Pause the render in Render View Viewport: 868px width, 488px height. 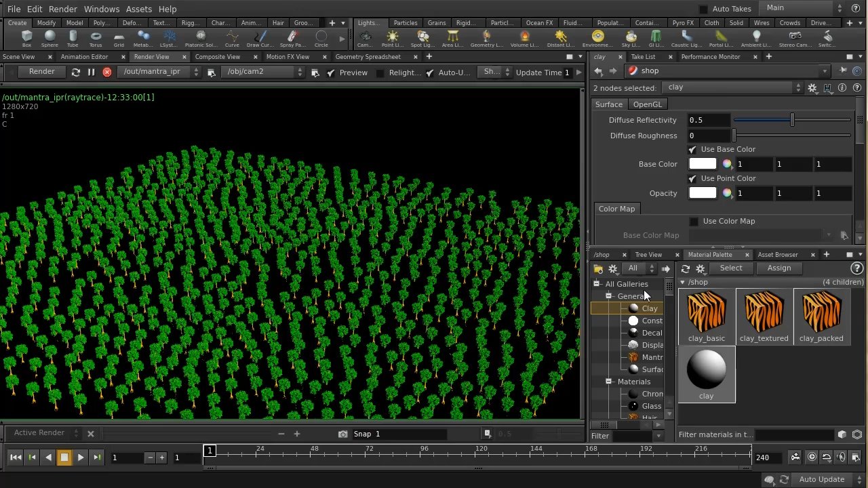(91, 72)
